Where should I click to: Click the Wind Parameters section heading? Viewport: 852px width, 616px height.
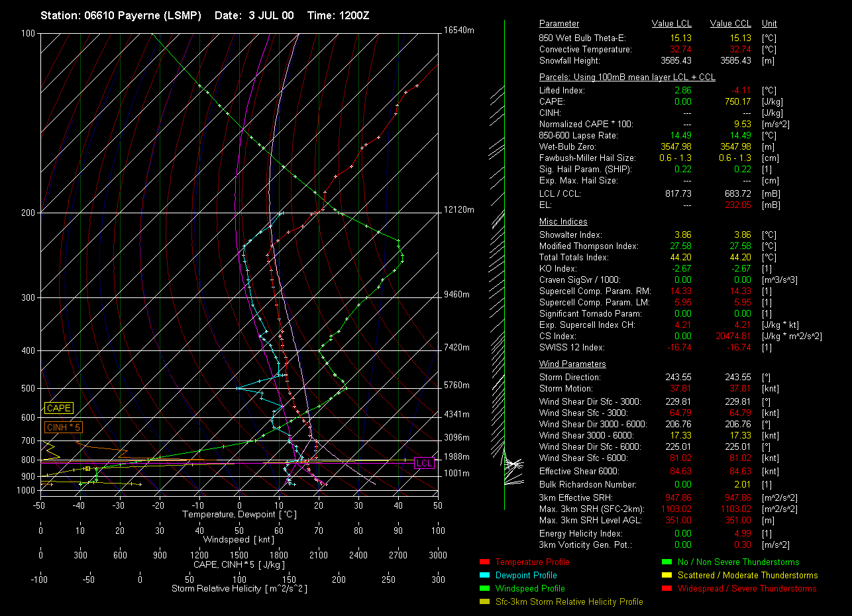[x=572, y=364]
